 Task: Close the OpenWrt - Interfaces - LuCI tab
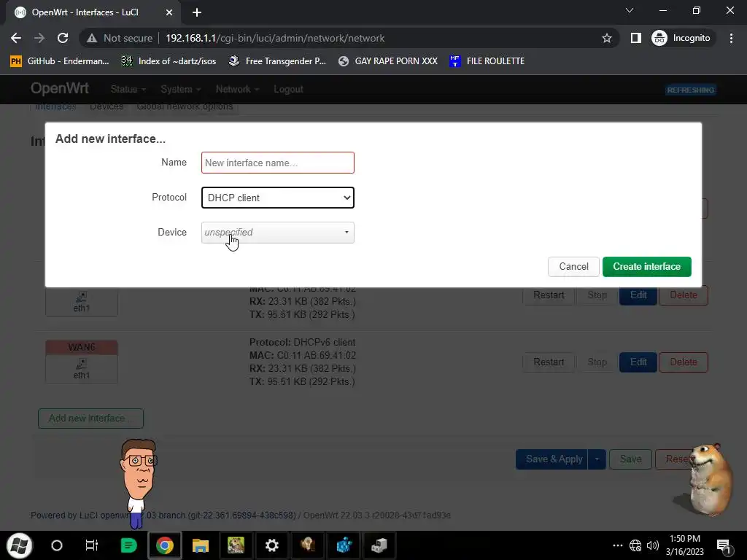tap(169, 12)
